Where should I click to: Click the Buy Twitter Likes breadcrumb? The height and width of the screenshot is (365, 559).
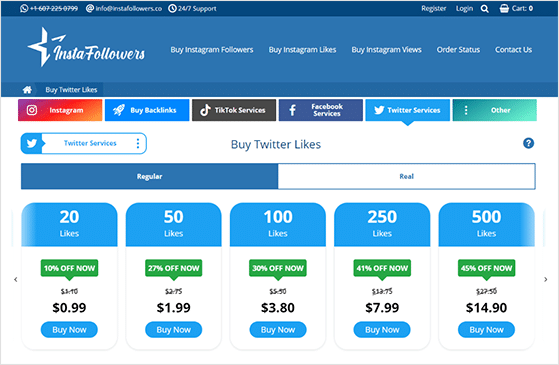[71, 89]
